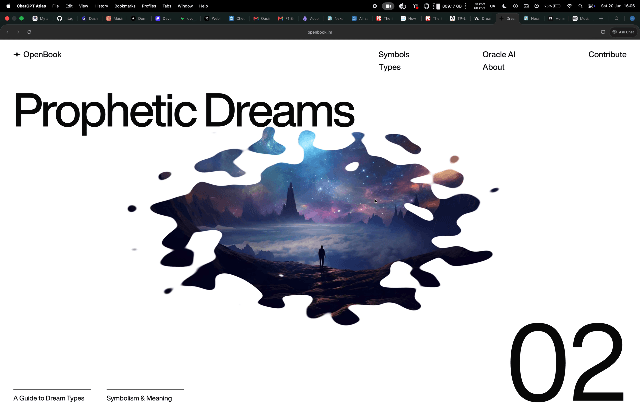Open the Types navigation link
Image resolution: width=640 pixels, height=414 pixels.
389,67
